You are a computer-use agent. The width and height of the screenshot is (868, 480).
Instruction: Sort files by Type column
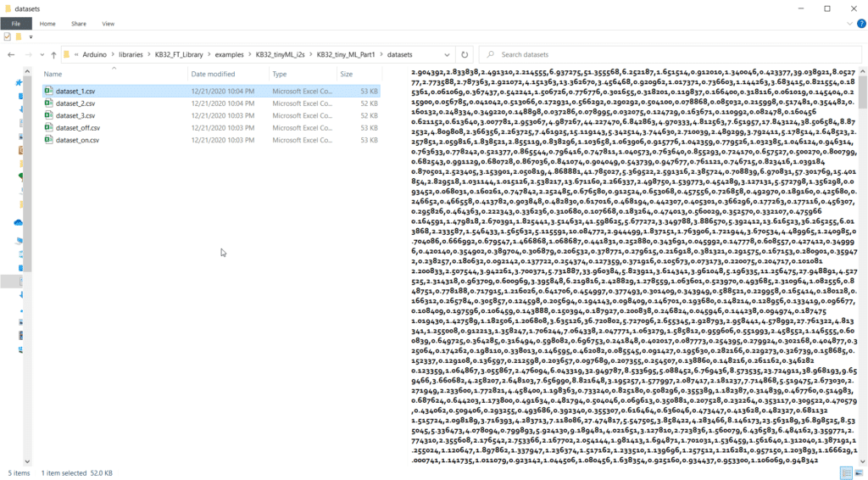coord(303,74)
